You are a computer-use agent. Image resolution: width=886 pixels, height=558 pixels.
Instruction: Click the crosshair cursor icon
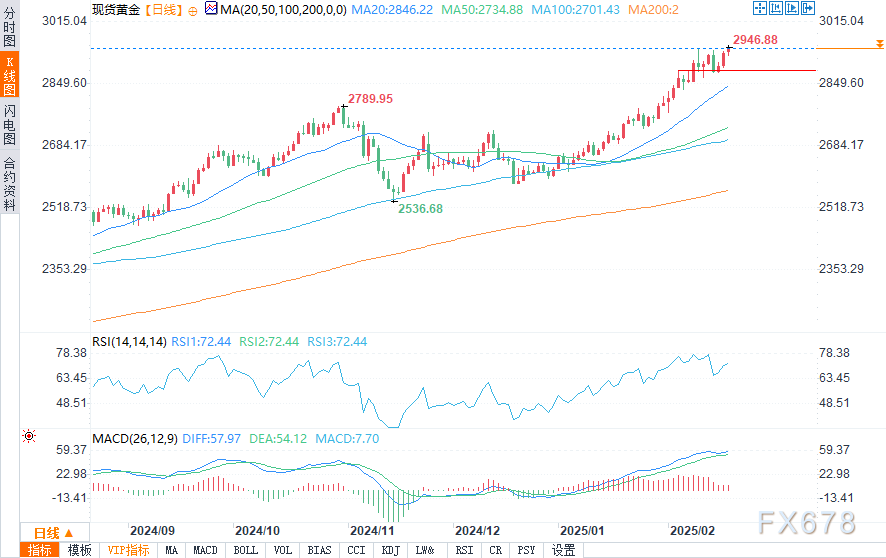760,8
